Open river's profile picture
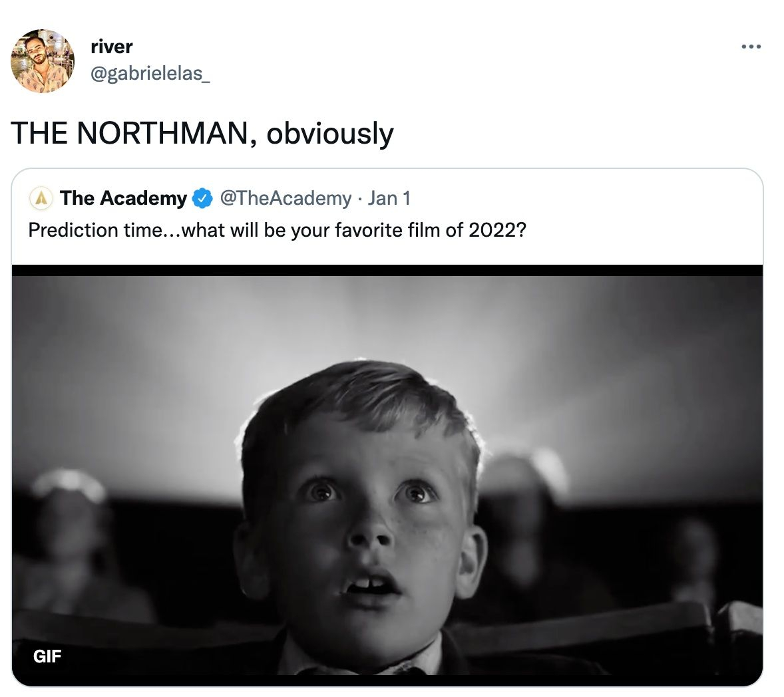Screen dimensions: 784x697 [x=42, y=61]
